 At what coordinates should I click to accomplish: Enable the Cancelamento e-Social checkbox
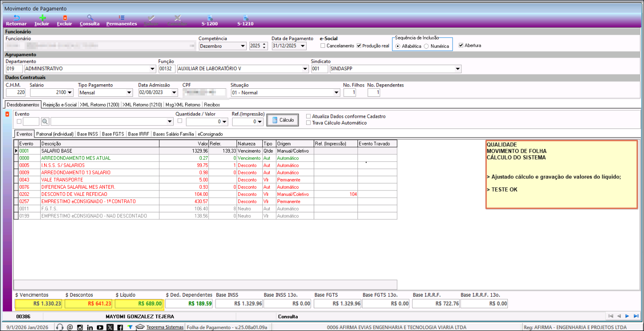coord(323,46)
